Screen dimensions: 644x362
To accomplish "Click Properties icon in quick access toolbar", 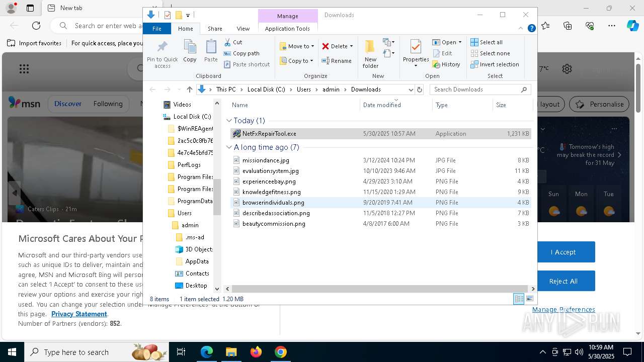I will (168, 15).
